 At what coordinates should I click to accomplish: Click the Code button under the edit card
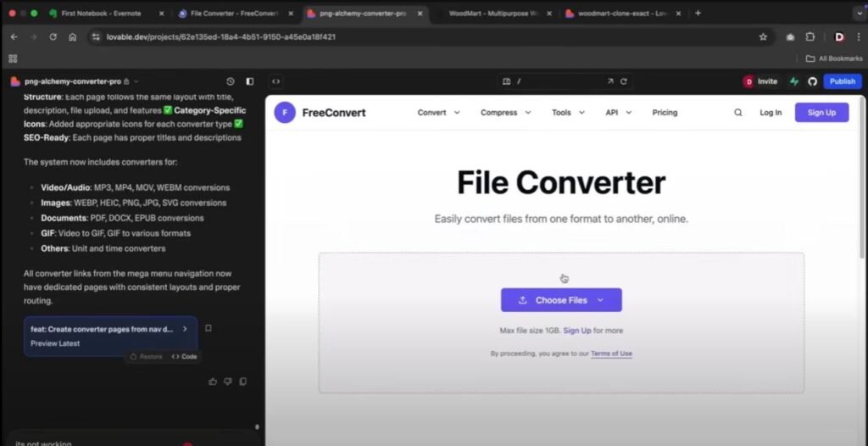(x=184, y=357)
